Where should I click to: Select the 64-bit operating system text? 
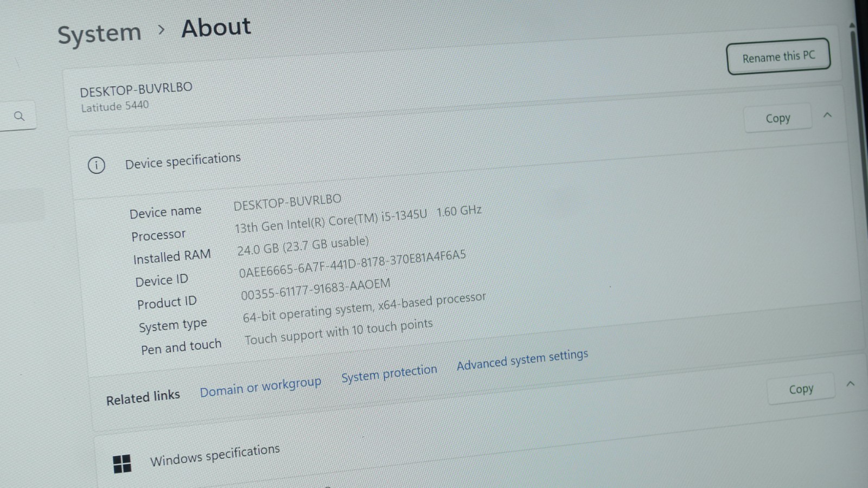pos(364,307)
